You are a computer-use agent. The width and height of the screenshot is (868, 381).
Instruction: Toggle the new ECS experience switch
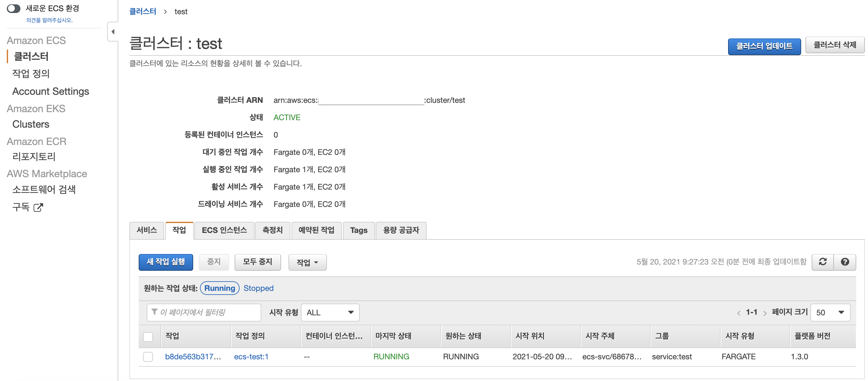pyautogui.click(x=14, y=8)
